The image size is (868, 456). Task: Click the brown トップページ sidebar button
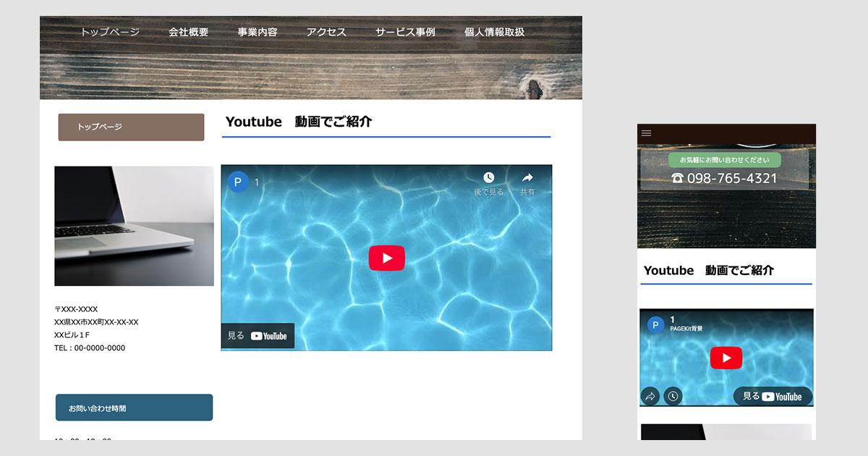pos(131,127)
